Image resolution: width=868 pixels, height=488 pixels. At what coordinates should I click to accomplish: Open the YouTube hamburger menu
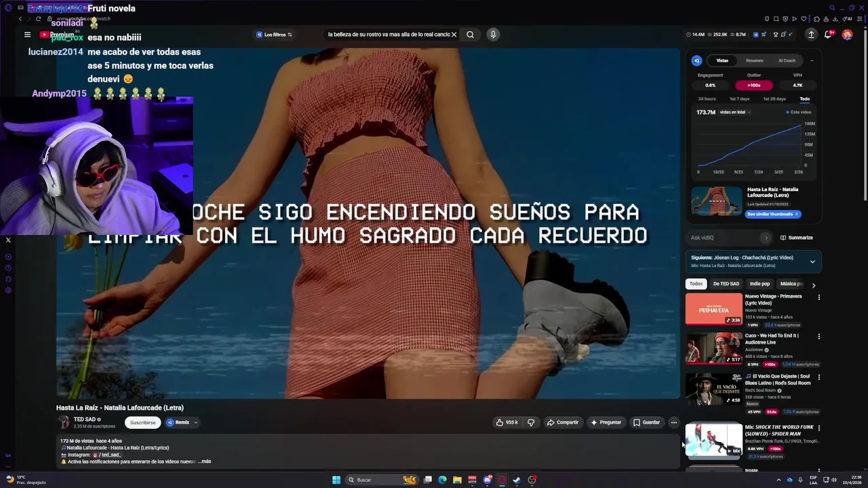click(x=27, y=35)
